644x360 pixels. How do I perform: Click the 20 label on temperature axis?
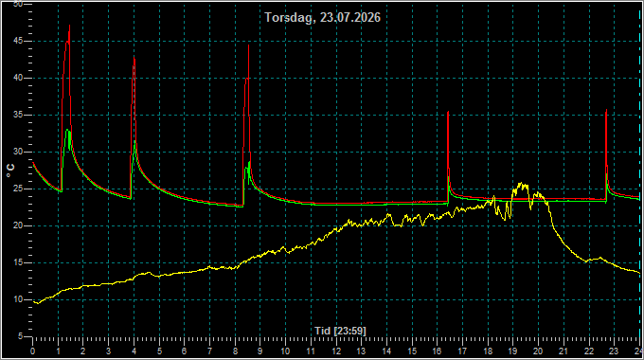pyautogui.click(x=18, y=226)
